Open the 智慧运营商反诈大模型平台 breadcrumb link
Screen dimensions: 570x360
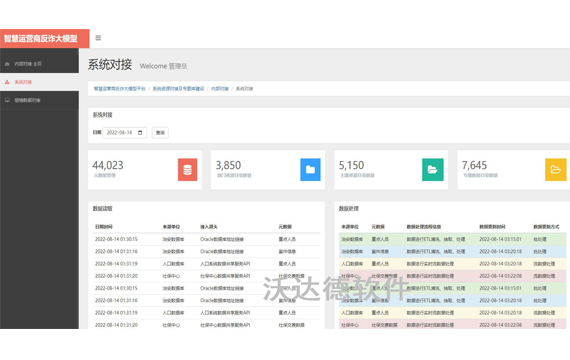[x=120, y=89]
